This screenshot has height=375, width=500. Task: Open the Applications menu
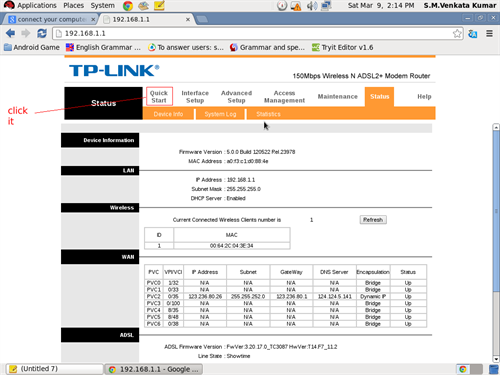(x=37, y=5)
